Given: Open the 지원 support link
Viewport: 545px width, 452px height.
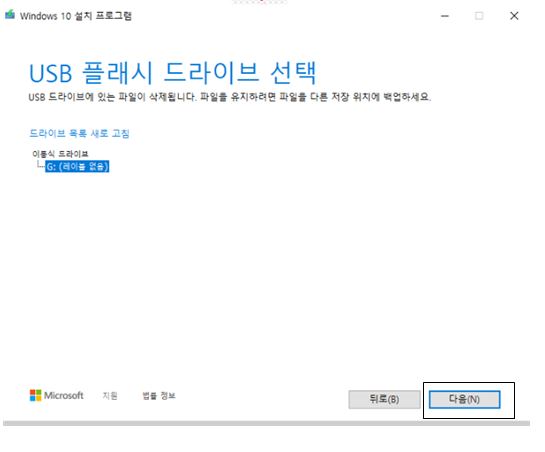Looking at the screenshot, I should [x=110, y=396].
